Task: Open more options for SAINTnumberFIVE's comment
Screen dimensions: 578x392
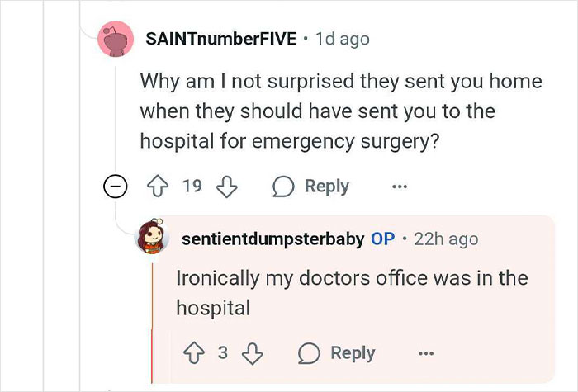Action: 400,187
